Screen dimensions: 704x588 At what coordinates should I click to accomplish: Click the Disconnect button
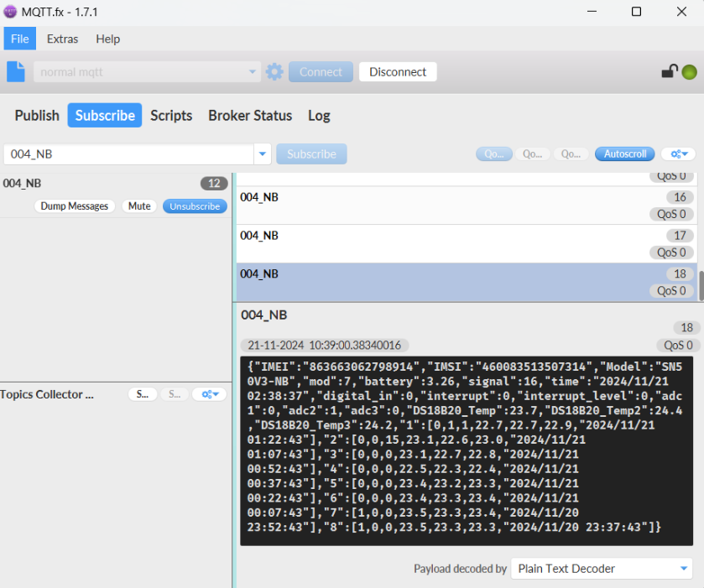click(x=398, y=72)
